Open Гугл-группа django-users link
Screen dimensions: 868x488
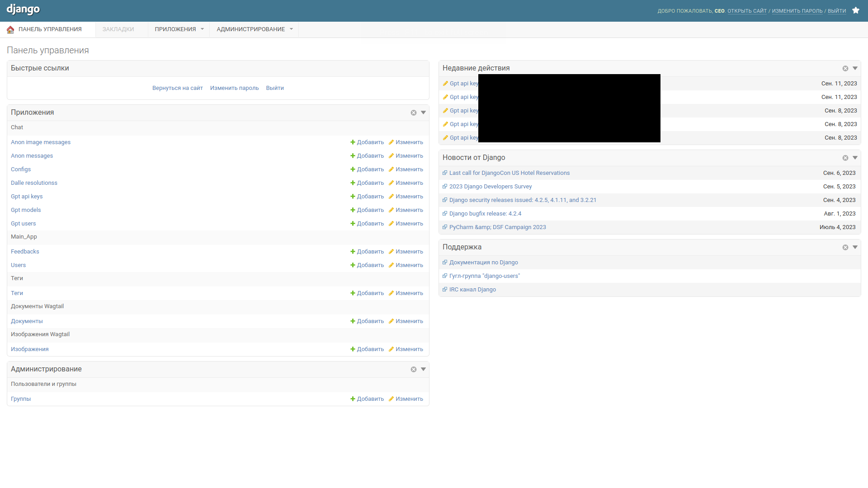click(485, 276)
